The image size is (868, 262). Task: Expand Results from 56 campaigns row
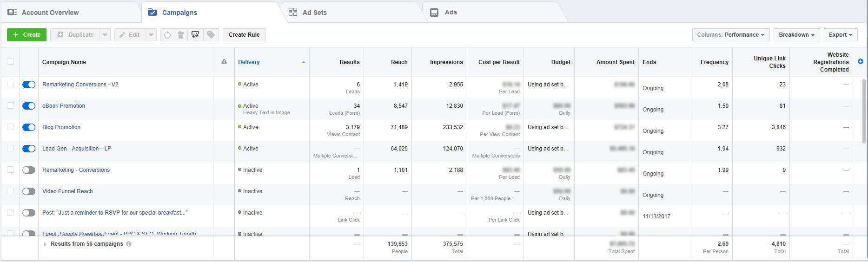pyautogui.click(x=45, y=244)
